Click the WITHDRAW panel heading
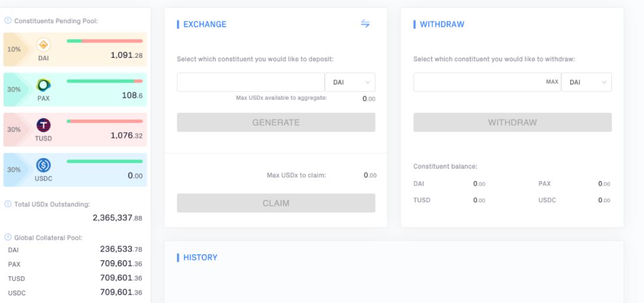This screenshot has height=303, width=644. click(442, 24)
